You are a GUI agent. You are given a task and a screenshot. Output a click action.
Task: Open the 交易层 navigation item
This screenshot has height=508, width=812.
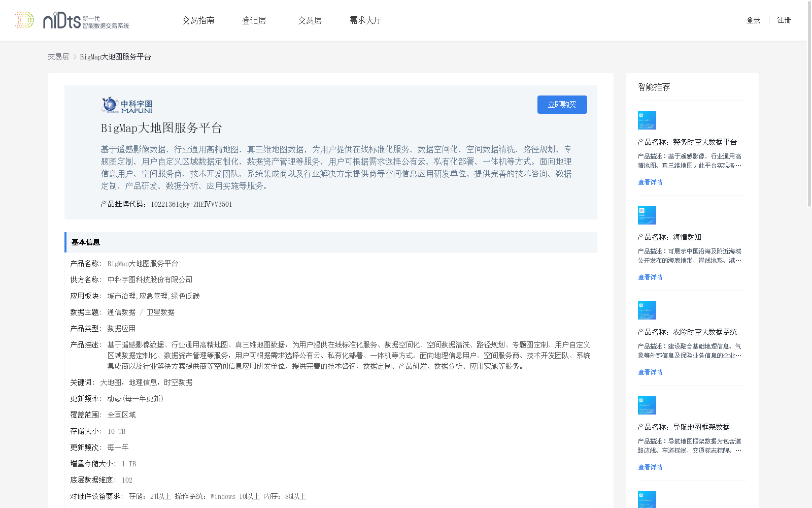[310, 20]
